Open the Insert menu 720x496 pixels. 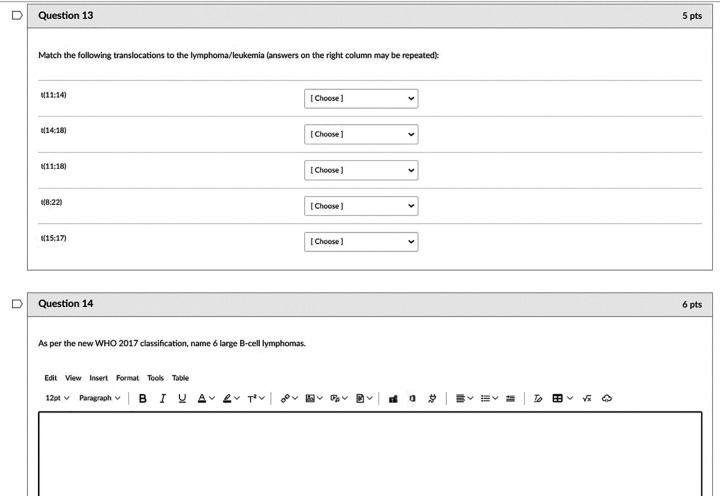pos(99,378)
